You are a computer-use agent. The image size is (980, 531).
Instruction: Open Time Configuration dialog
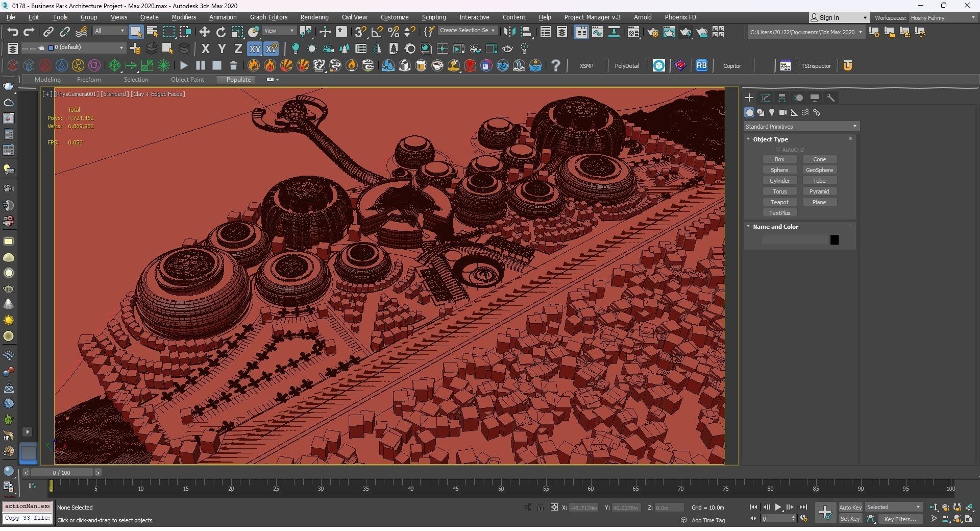[804, 519]
